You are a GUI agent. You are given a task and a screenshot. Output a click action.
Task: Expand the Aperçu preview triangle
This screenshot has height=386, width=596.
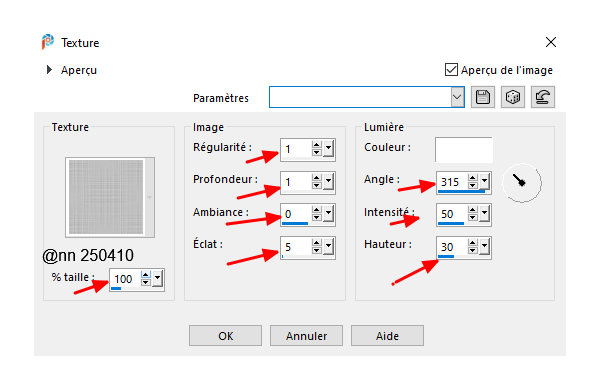pos(49,70)
